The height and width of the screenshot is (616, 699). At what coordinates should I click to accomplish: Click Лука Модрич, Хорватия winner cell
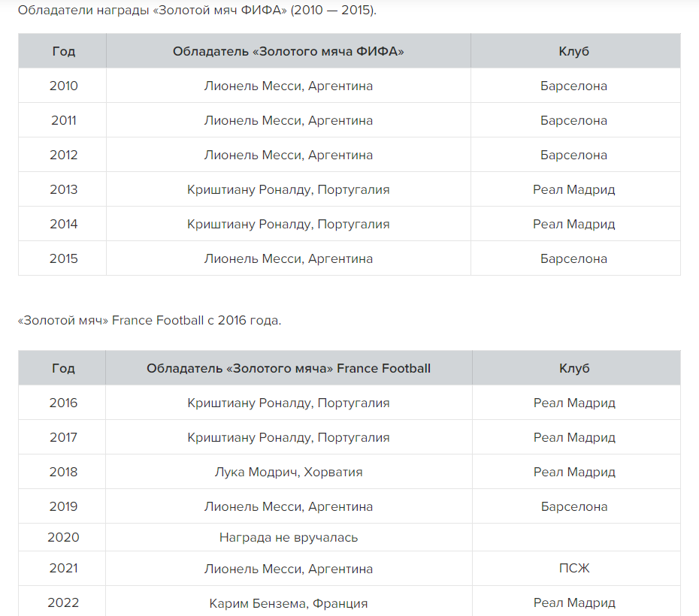(x=288, y=472)
